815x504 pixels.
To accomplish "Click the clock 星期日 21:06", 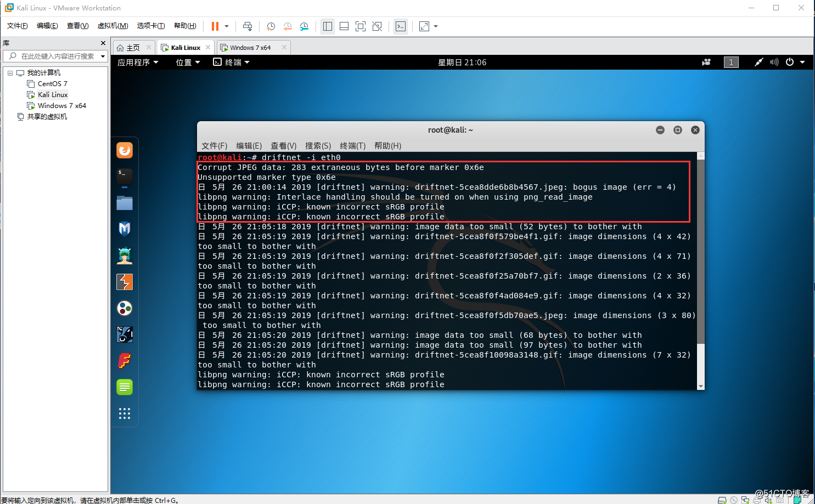I will coord(462,62).
